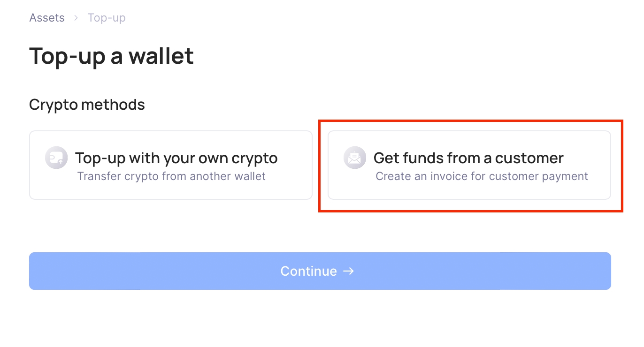Click the Continue button label
The image size is (644, 347).
(308, 271)
